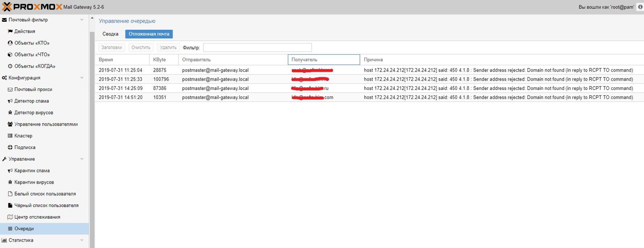The image size is (644, 248).
Task: Click the users icon beside Управление пользователями
Action: (x=10, y=124)
